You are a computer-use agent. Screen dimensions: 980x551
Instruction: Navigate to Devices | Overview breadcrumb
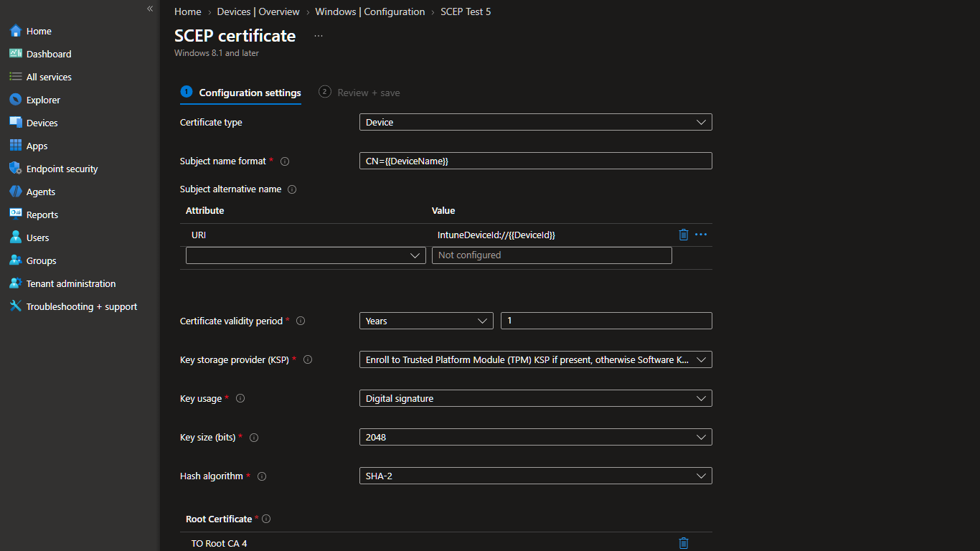[258, 11]
